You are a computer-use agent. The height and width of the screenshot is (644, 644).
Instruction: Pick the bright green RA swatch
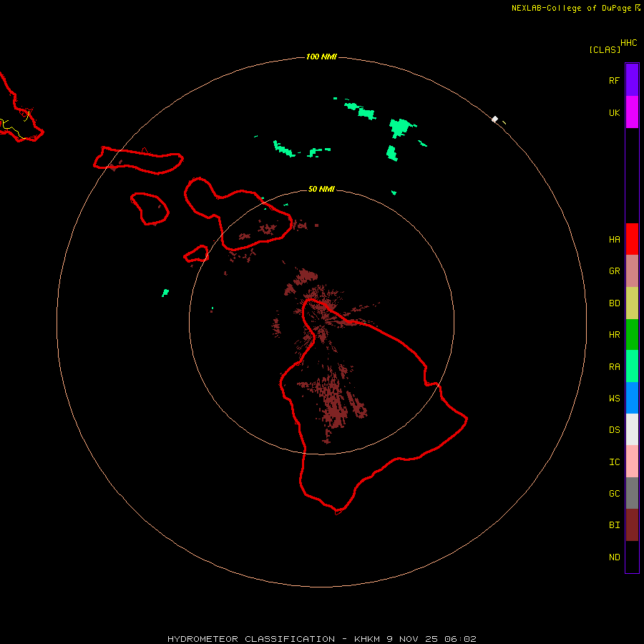pyautogui.click(x=632, y=366)
